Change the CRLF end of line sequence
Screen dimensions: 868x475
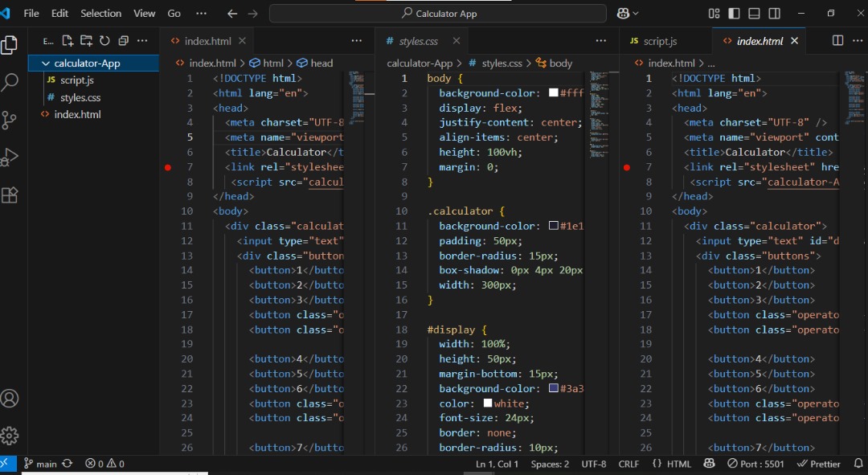(628, 464)
